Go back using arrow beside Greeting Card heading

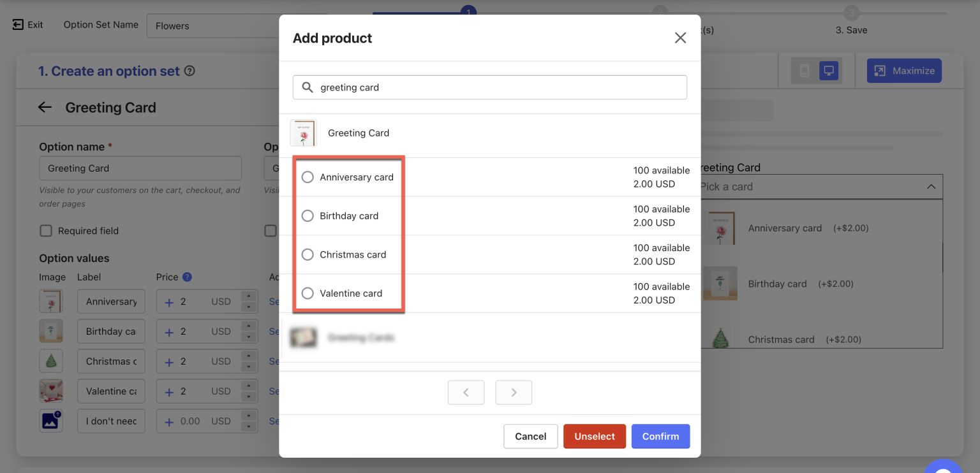pyautogui.click(x=45, y=107)
